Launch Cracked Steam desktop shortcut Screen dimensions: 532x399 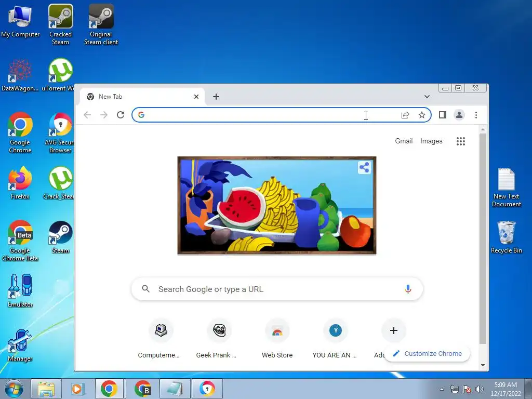click(60, 24)
